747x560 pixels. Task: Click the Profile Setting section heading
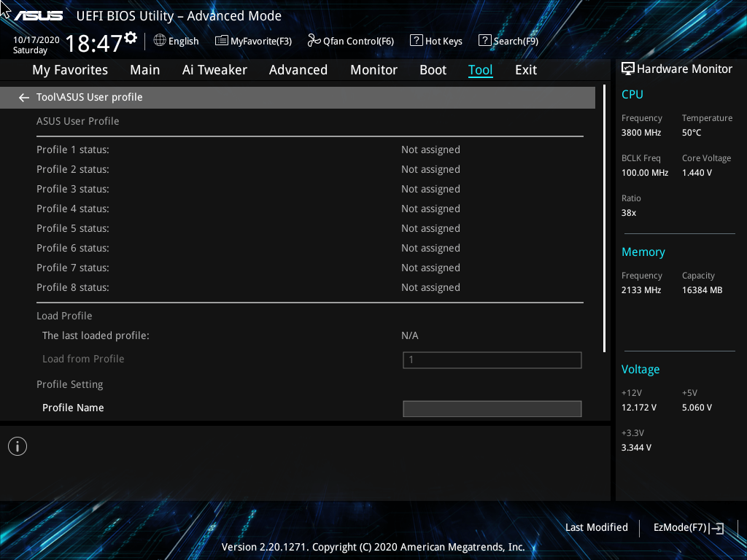(69, 384)
